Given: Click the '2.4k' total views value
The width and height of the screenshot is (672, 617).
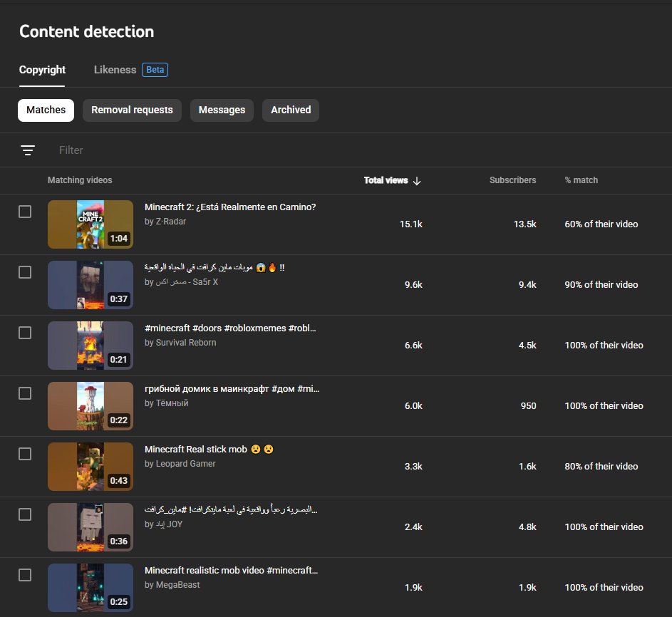Looking at the screenshot, I should pyautogui.click(x=413, y=527).
